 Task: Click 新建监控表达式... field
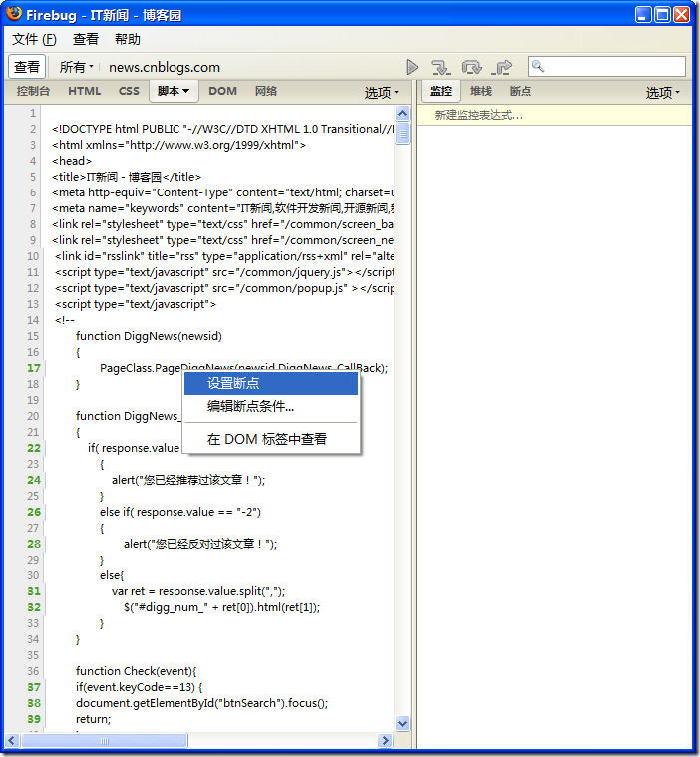[x=554, y=115]
